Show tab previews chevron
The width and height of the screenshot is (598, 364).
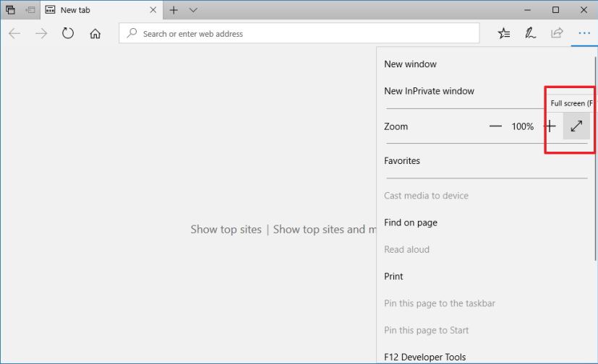tap(193, 10)
